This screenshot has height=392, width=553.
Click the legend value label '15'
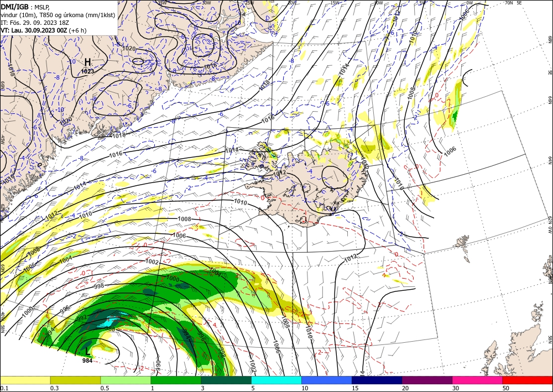(x=355, y=388)
